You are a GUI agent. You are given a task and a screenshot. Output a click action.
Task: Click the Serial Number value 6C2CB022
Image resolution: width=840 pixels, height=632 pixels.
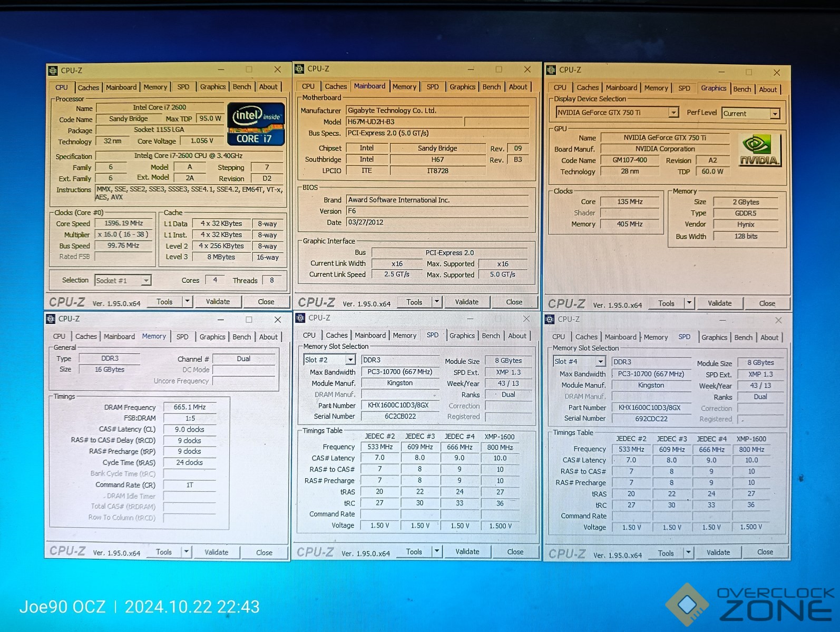pos(400,417)
